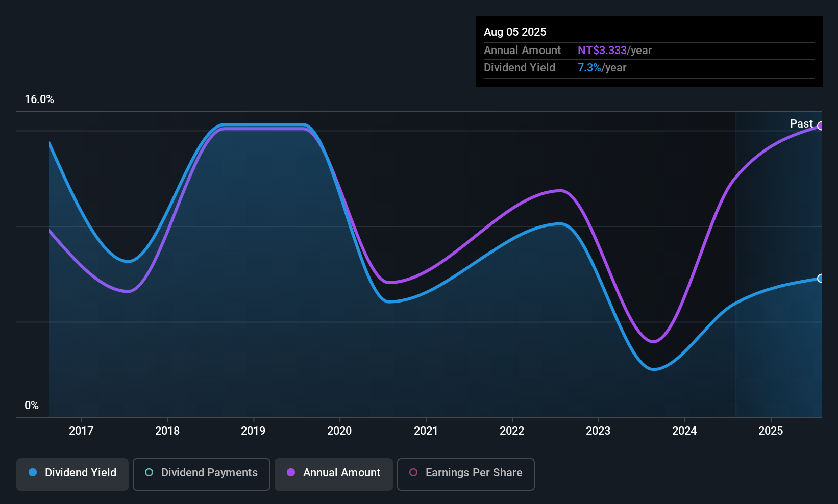Click the 7.3%/year dividend yield value

[x=602, y=68]
